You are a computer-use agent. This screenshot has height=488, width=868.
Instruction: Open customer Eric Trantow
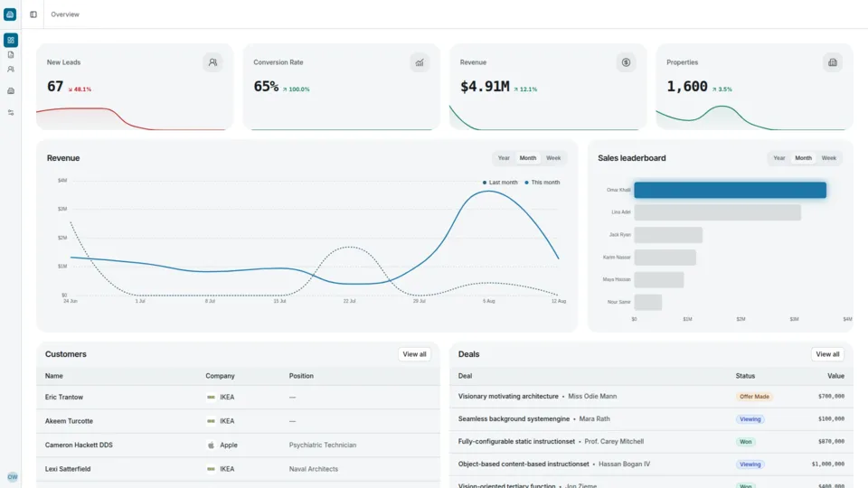coord(63,398)
